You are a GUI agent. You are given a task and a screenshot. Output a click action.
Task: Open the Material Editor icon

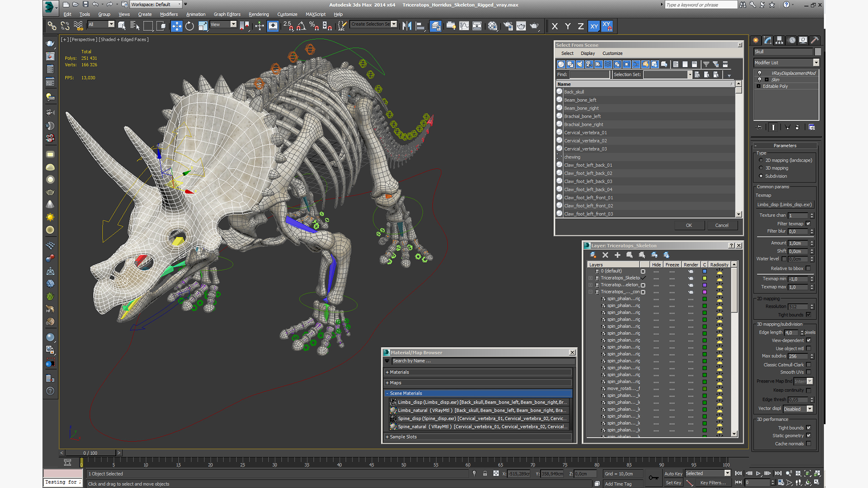pyautogui.click(x=493, y=26)
